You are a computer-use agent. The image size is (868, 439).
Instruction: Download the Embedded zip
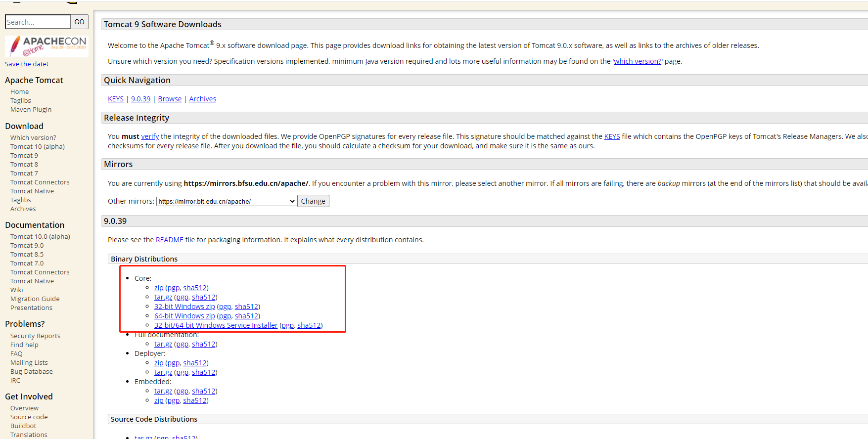tap(159, 400)
